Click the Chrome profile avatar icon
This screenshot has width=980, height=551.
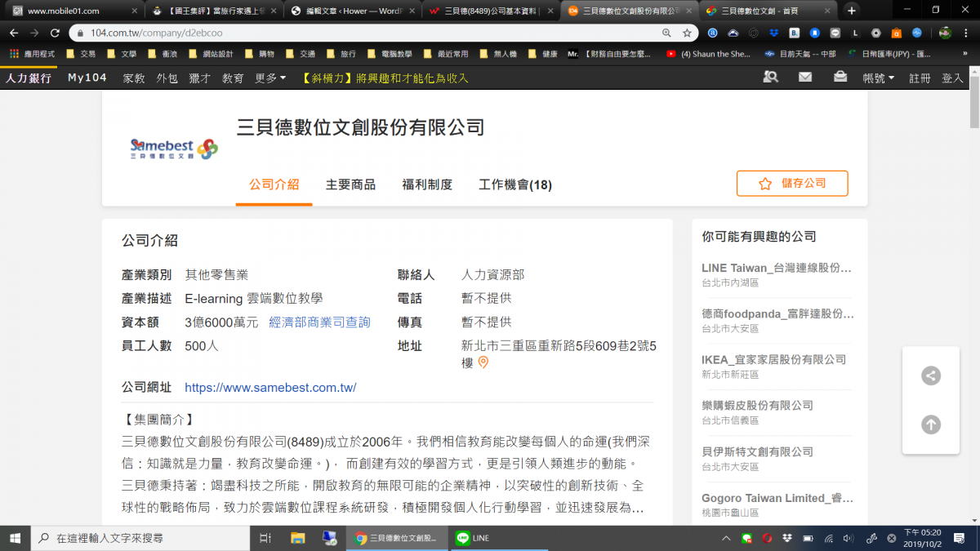pos(945,33)
